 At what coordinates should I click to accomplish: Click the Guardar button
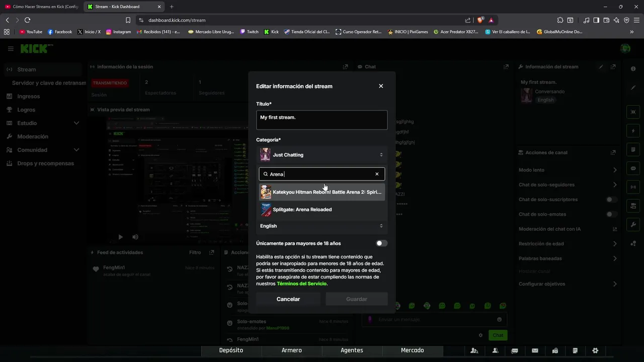coord(357,299)
